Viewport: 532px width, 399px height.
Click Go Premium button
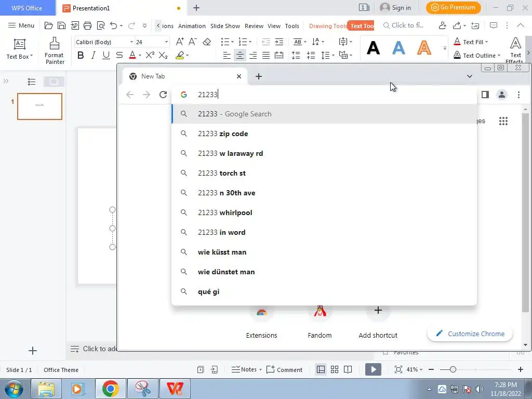pos(453,7)
